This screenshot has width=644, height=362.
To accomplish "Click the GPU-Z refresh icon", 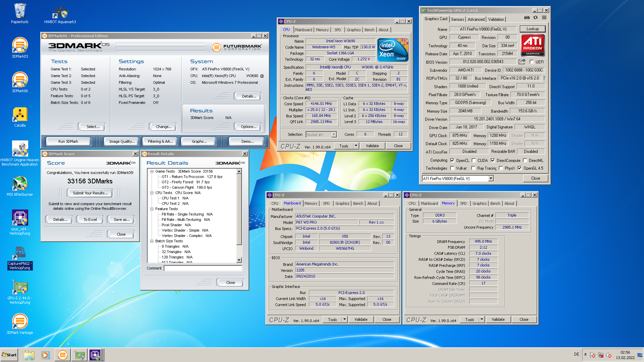I will [535, 17].
